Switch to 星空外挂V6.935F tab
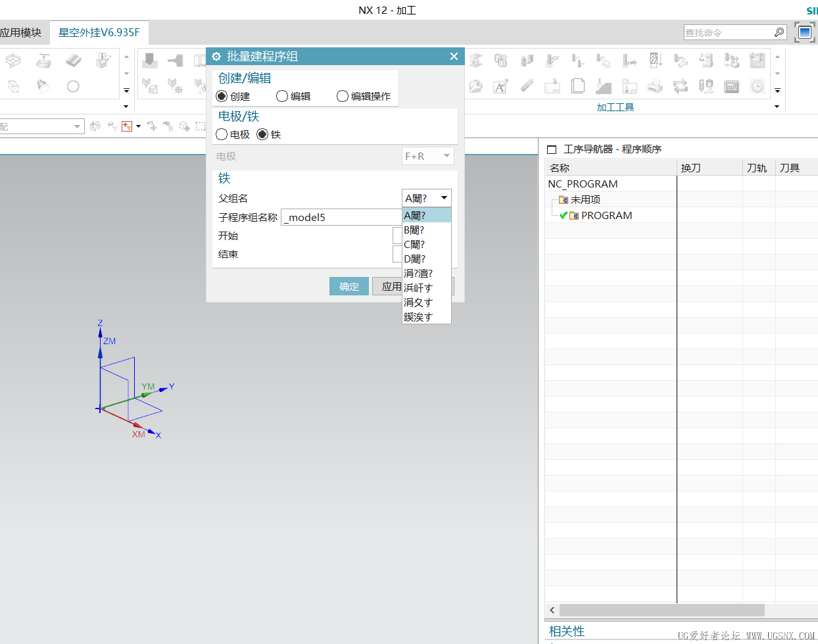The image size is (818, 644). click(99, 32)
